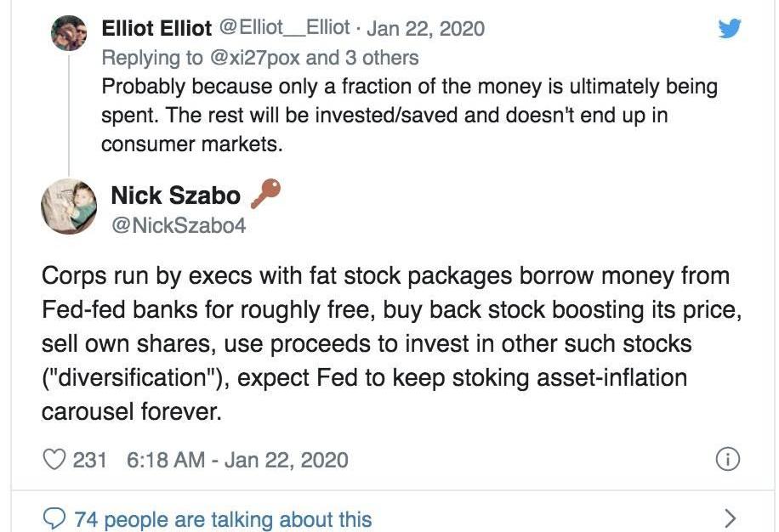The image size is (779, 532).
Task: Click the key emoji beside Nick Szabo
Action: pyautogui.click(x=266, y=194)
